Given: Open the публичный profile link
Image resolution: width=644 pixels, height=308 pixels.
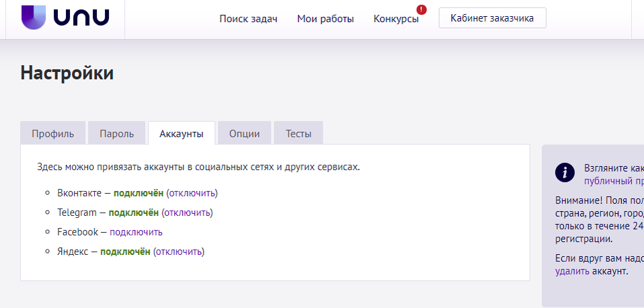Looking at the screenshot, I should click(614, 181).
